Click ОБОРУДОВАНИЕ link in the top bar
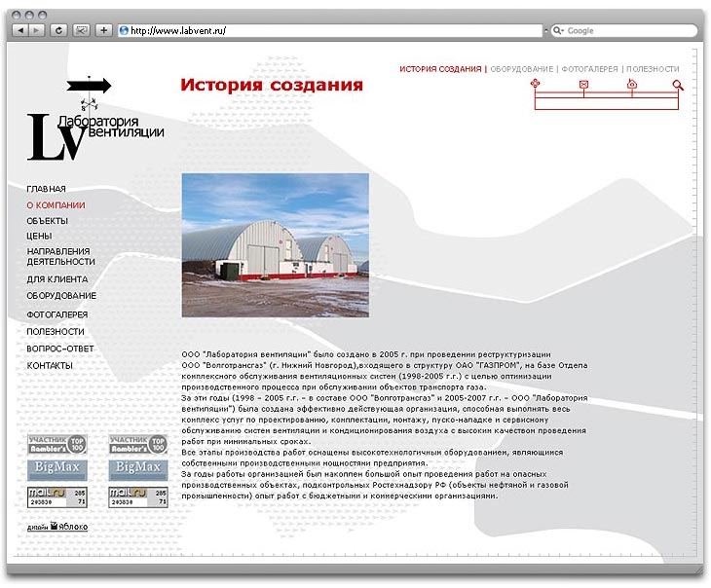The height and width of the screenshot is (588, 711). [x=522, y=69]
